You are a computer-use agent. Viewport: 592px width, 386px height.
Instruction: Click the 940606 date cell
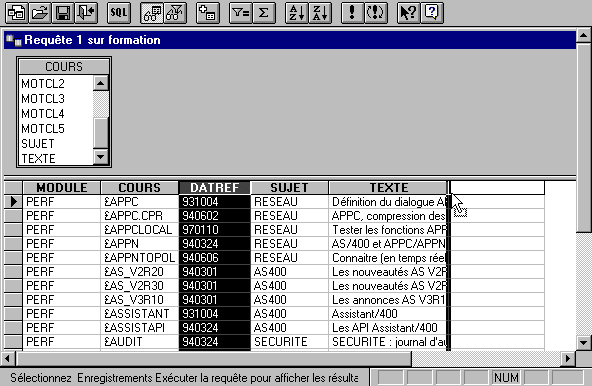[214, 258]
